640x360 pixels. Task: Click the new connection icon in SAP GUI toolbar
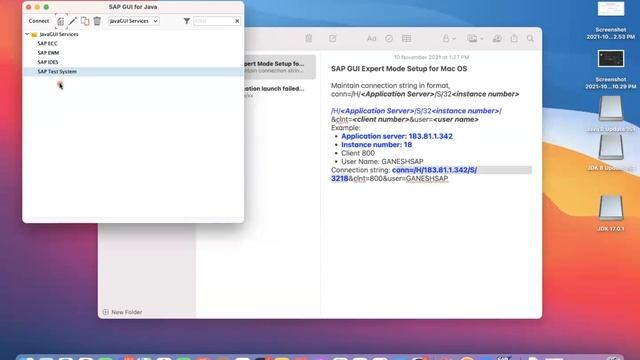point(61,21)
